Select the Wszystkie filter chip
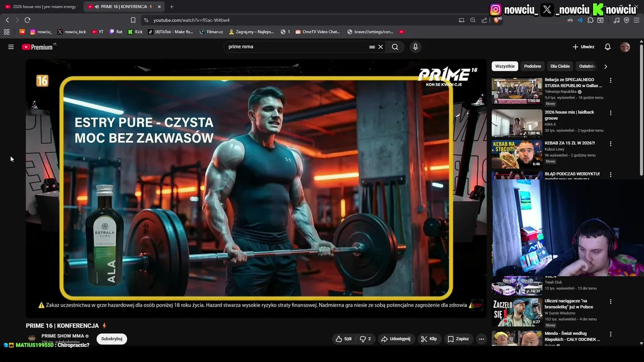 coord(505,66)
